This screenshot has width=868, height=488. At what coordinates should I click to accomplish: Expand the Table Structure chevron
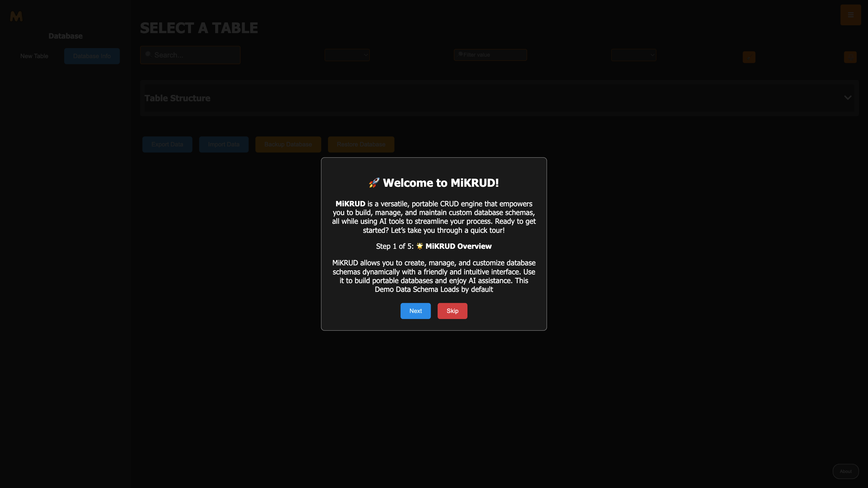coord(848,98)
